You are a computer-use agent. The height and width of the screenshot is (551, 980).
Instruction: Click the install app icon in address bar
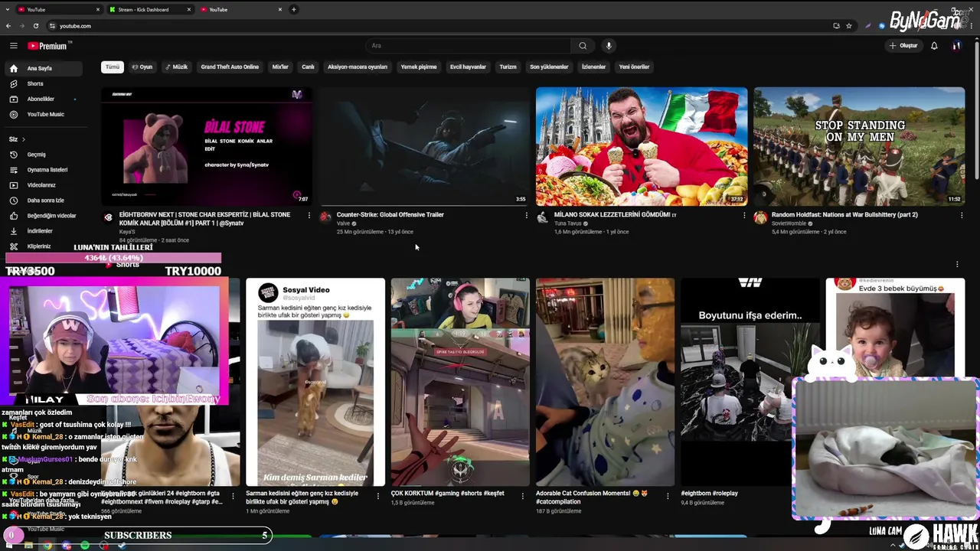(x=836, y=26)
